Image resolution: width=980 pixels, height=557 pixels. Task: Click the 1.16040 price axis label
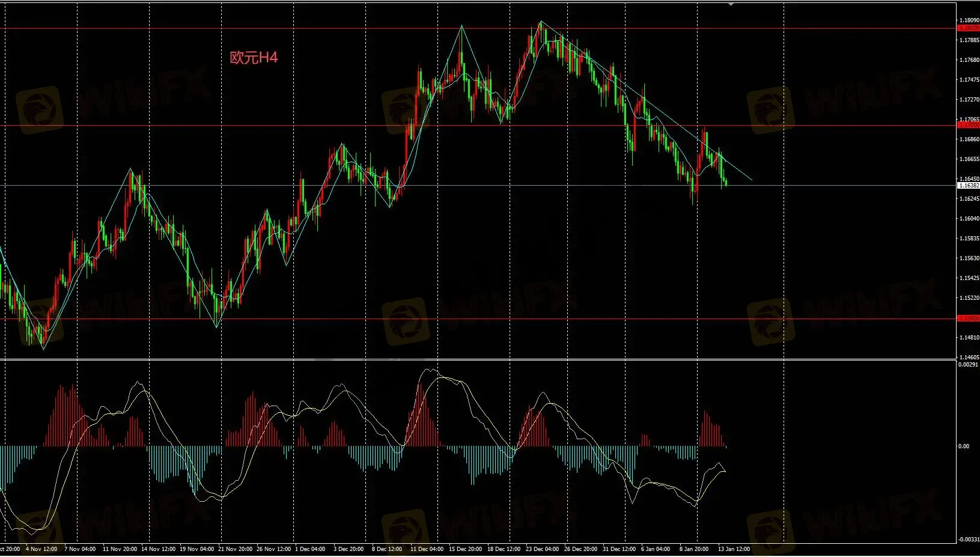click(x=969, y=219)
